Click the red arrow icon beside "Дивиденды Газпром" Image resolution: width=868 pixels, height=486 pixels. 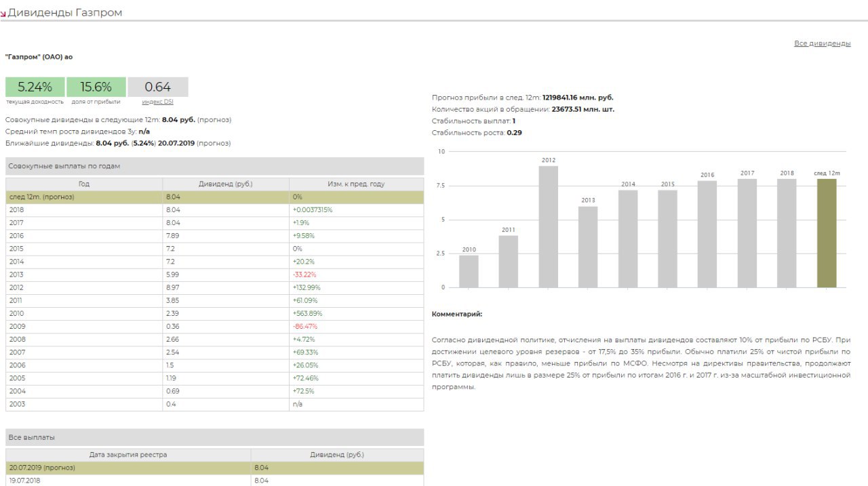click(3, 14)
